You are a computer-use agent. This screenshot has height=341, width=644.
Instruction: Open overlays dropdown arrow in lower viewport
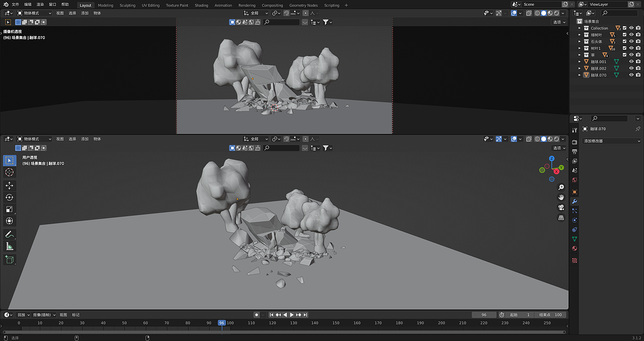(520, 139)
